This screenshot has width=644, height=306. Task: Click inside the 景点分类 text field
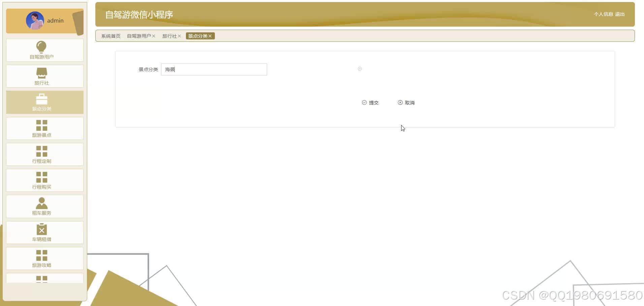214,69
